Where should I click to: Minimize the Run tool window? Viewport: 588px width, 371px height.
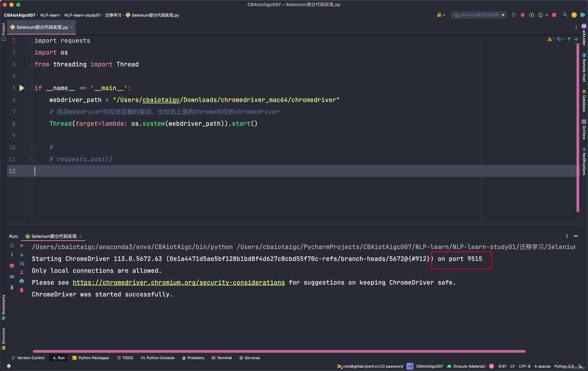(576, 236)
